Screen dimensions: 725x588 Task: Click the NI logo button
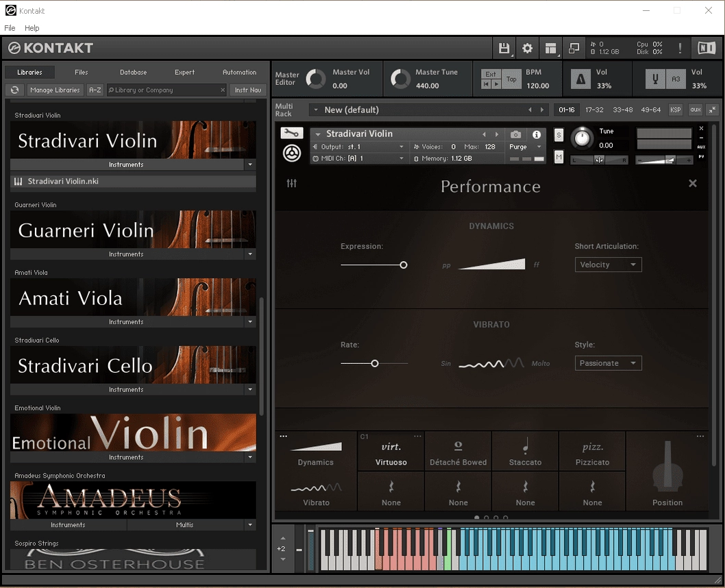pyautogui.click(x=706, y=48)
